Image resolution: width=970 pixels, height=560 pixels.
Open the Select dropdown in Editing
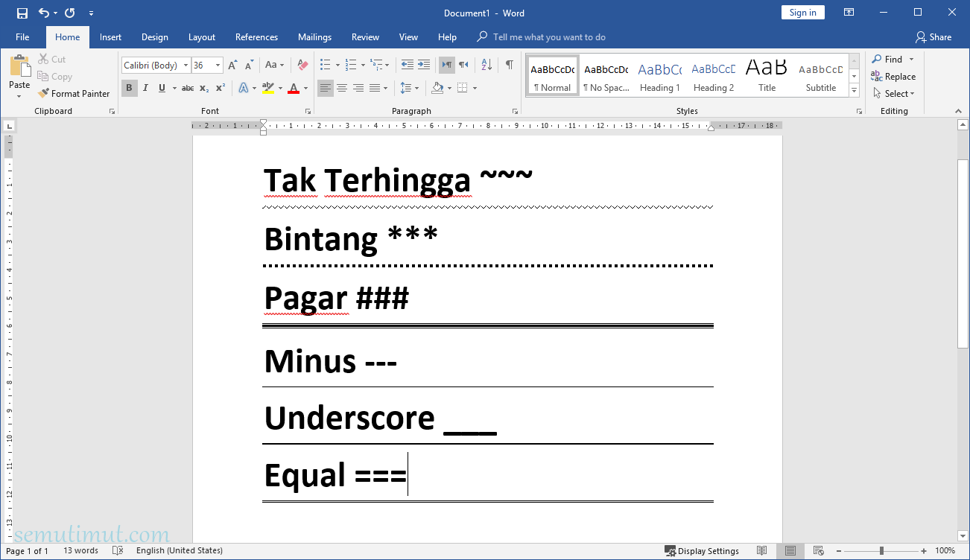pos(893,94)
